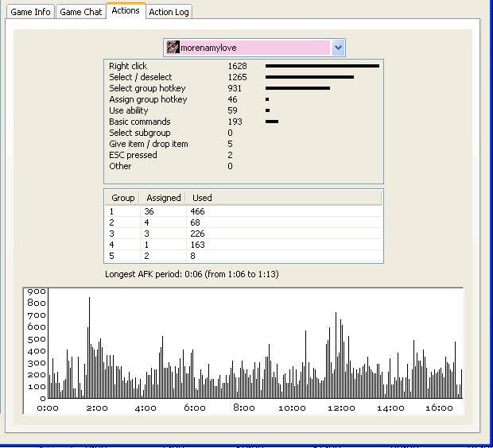This screenshot has height=448, width=493.
Task: Expand the player selection dropdown arrow
Action: 338,48
